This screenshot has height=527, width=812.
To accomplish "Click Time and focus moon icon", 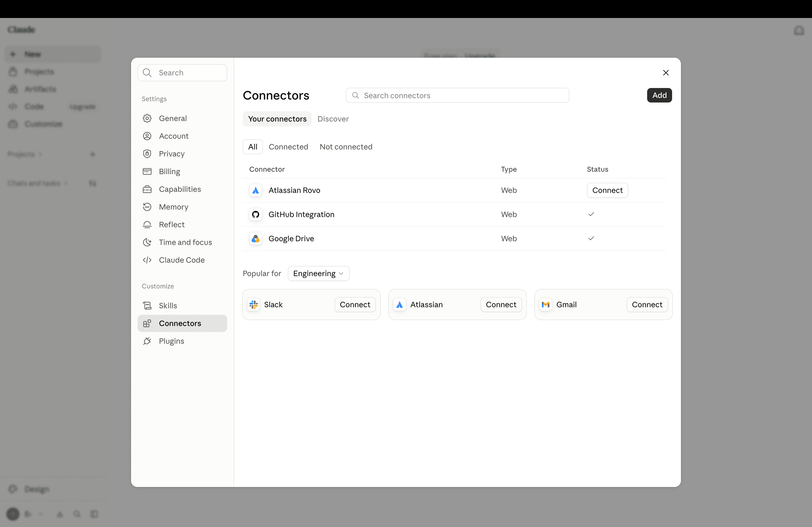I will (147, 242).
